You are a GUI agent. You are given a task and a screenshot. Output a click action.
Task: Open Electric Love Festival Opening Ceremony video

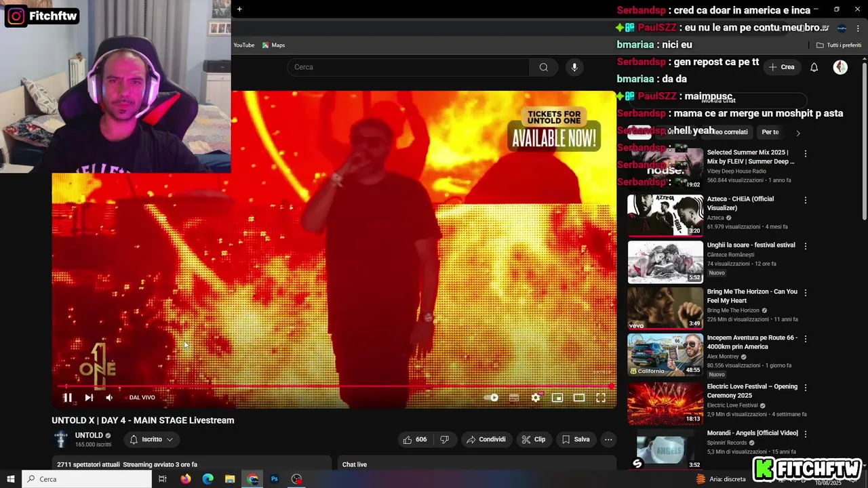click(665, 403)
